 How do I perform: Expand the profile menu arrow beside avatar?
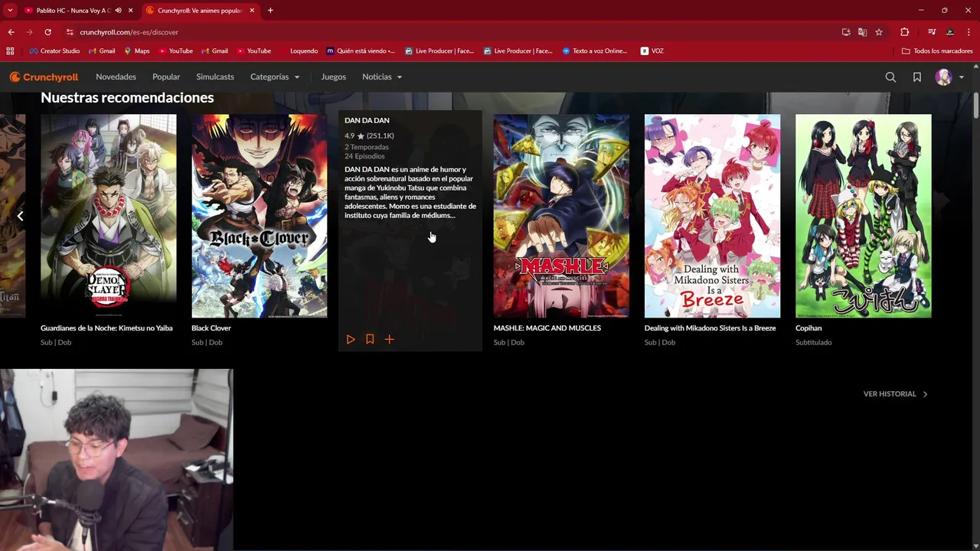pyautogui.click(x=962, y=77)
